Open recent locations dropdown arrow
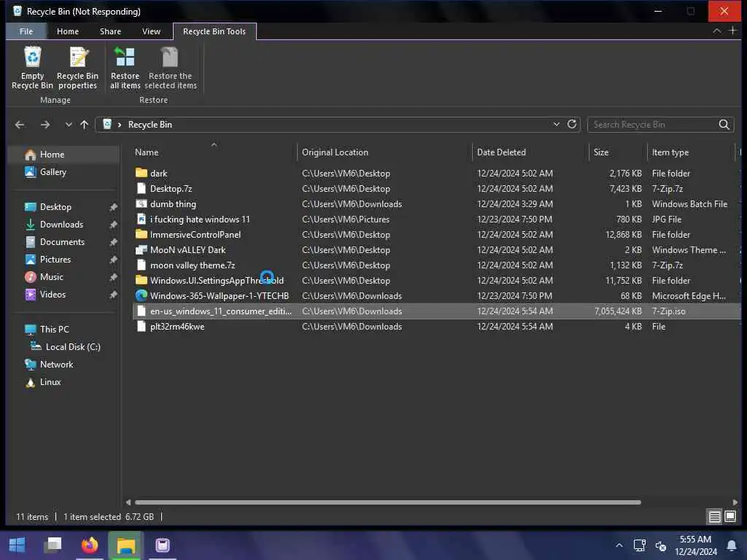This screenshot has height=560, width=747. tap(68, 125)
